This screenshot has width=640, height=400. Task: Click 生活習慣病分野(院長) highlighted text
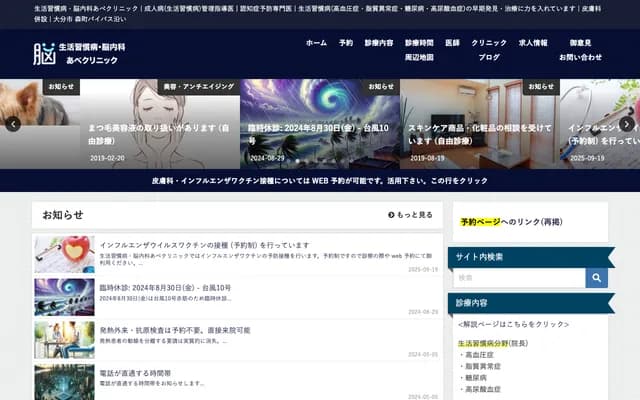(493, 343)
